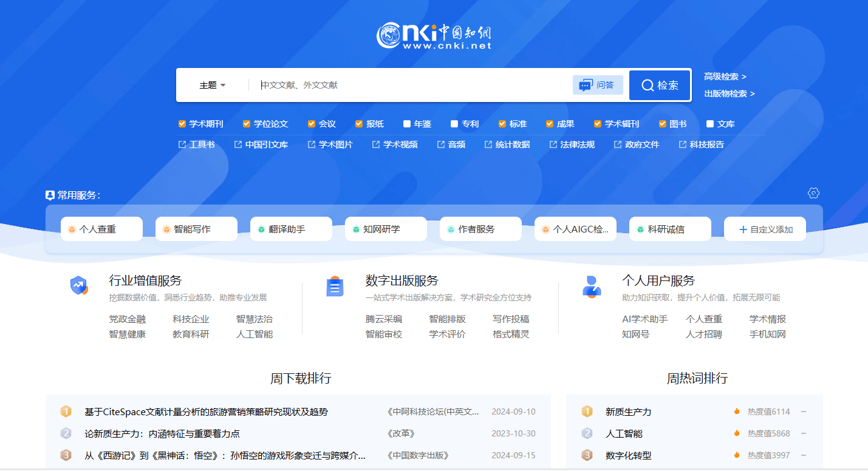Open the 科技企业 industry link

point(191,319)
